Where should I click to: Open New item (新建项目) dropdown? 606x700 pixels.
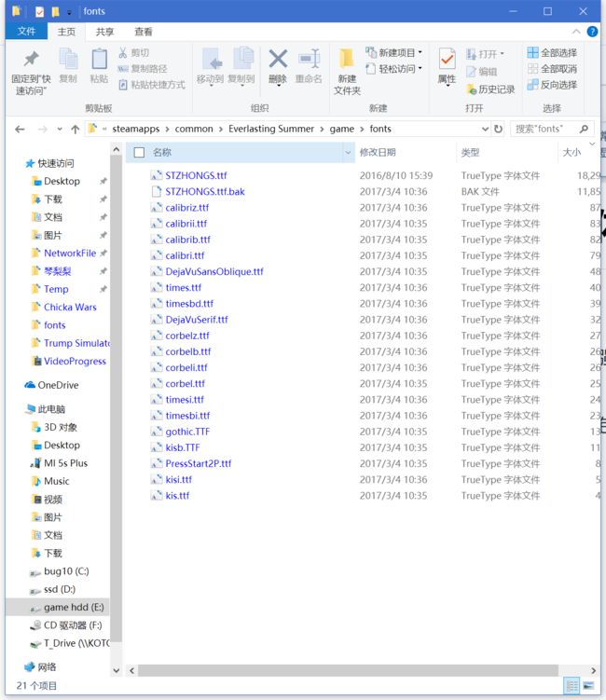click(393, 53)
